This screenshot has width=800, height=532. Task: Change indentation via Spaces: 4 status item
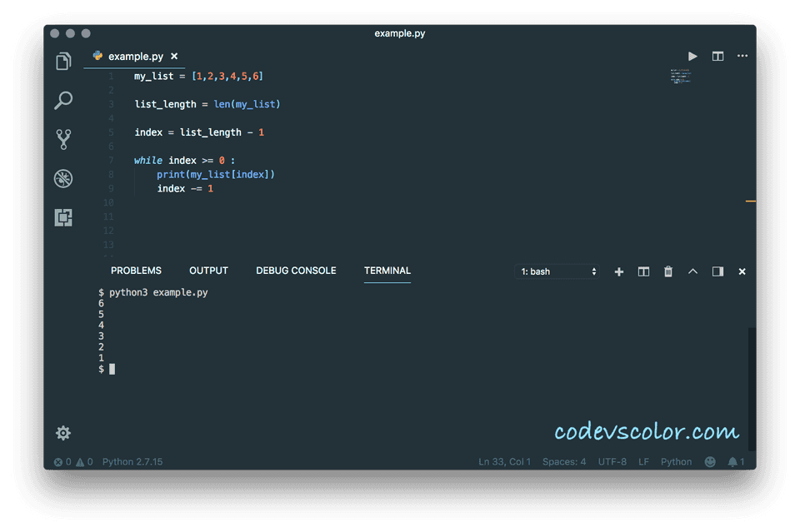[x=564, y=461]
